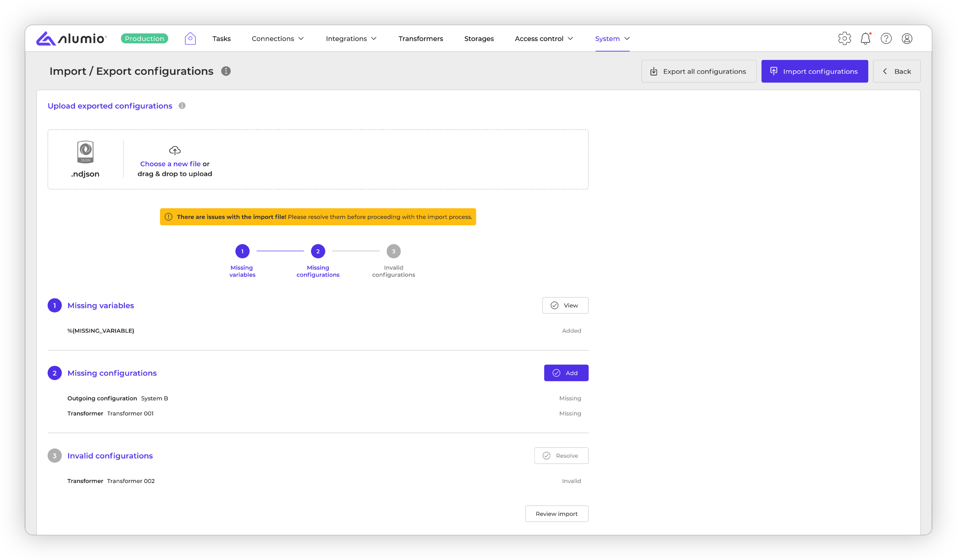Expand the Integrations menu

point(351,38)
